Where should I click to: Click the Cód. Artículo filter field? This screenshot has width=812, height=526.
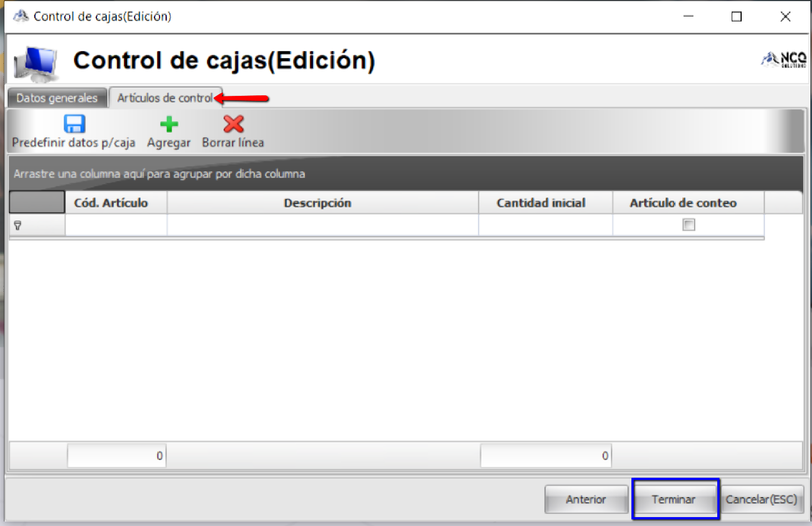(116, 225)
